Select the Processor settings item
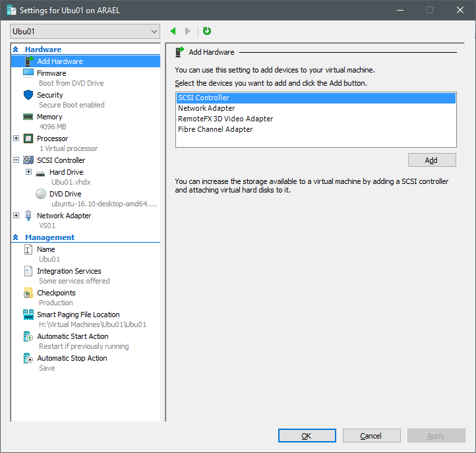The height and width of the screenshot is (453, 476). click(53, 138)
